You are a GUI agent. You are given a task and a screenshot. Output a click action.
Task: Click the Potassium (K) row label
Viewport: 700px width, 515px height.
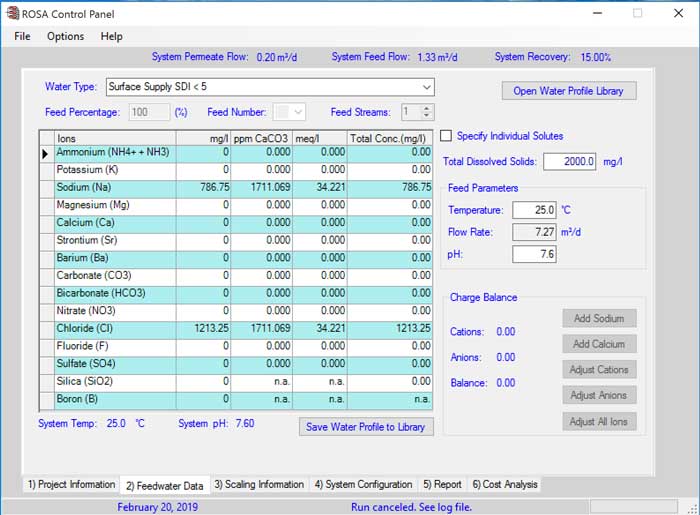[x=115, y=170]
